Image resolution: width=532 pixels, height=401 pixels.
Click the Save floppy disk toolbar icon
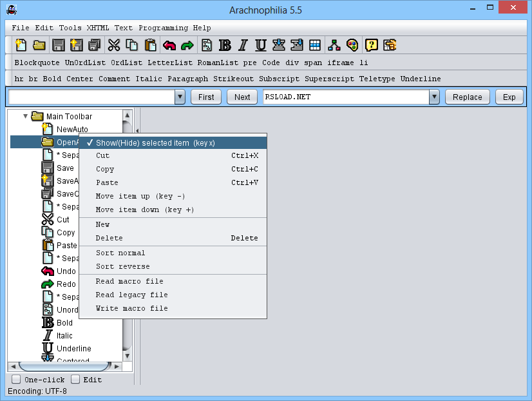[x=59, y=45]
